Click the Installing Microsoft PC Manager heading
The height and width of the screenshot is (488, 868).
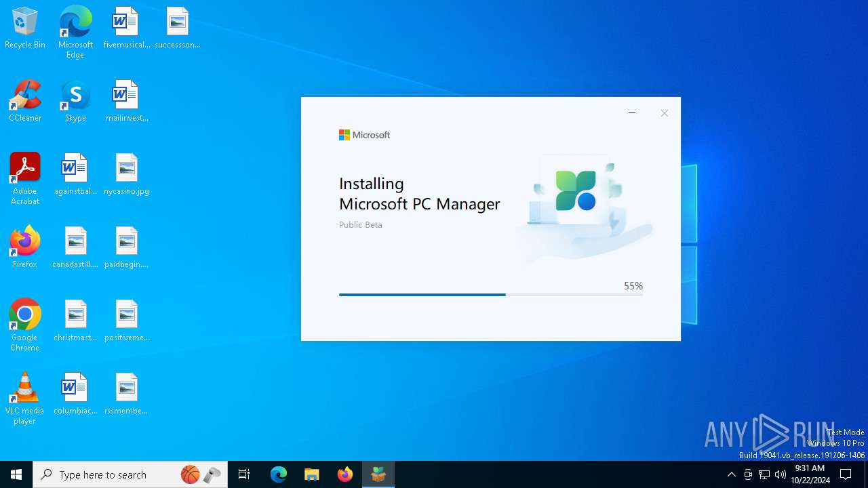(420, 194)
